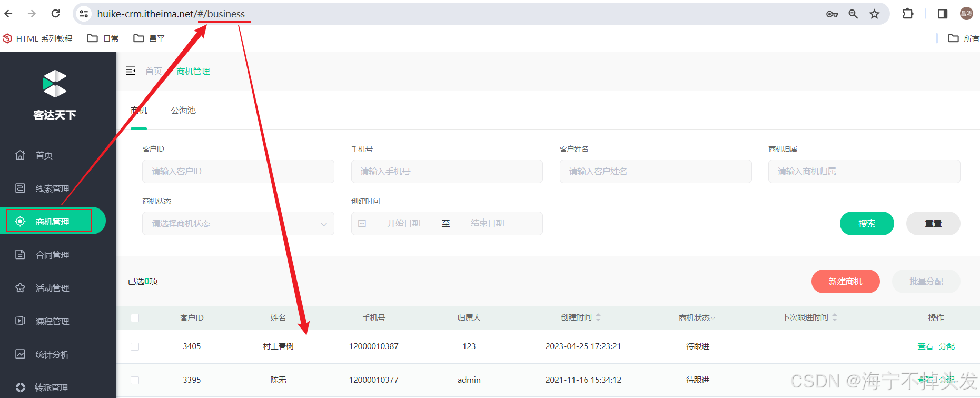Click 分配 for customer 3405

[947, 346]
